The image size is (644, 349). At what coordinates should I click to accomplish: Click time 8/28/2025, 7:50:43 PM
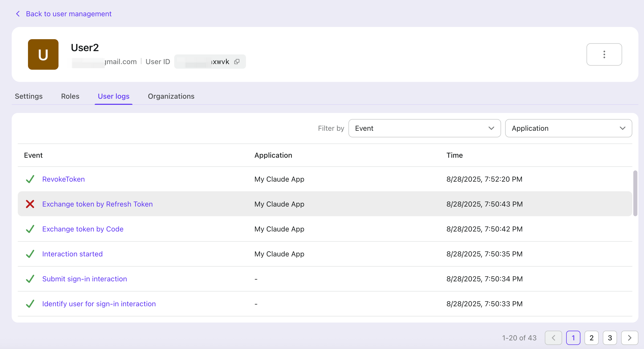pos(485,204)
